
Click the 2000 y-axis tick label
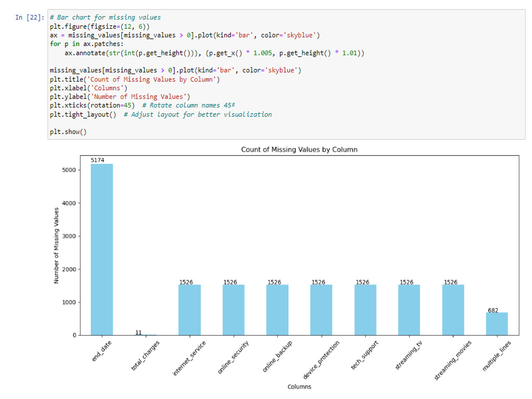(x=69, y=269)
